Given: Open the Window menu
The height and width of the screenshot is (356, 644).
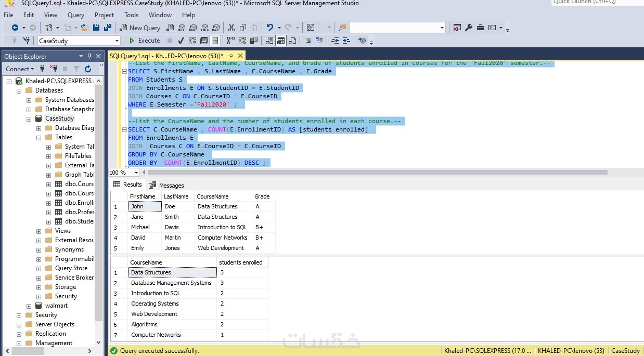Looking at the screenshot, I should (160, 15).
